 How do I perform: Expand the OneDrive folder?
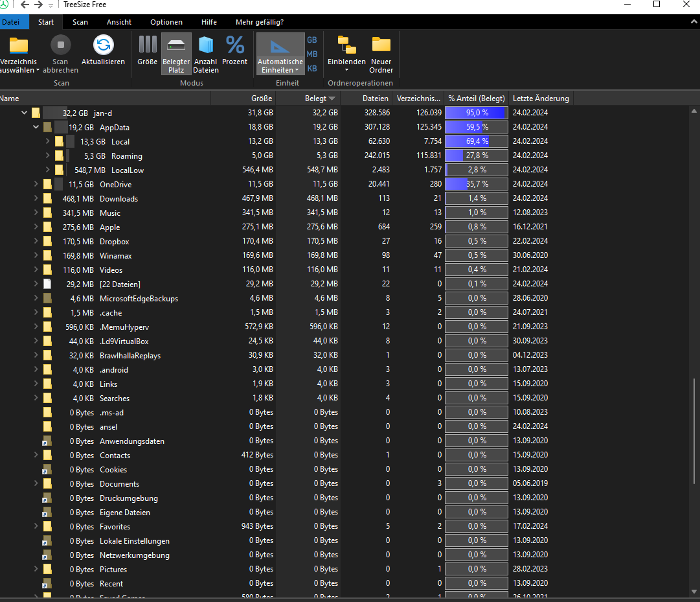36,185
